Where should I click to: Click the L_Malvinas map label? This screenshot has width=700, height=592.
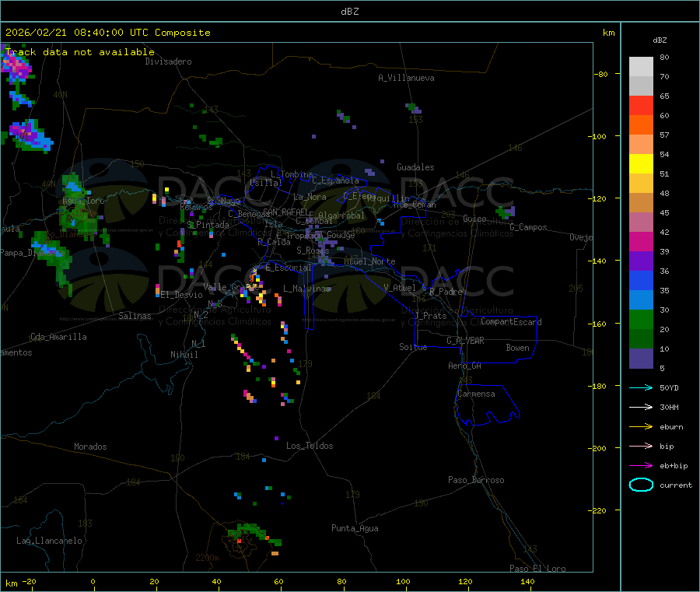click(x=306, y=289)
